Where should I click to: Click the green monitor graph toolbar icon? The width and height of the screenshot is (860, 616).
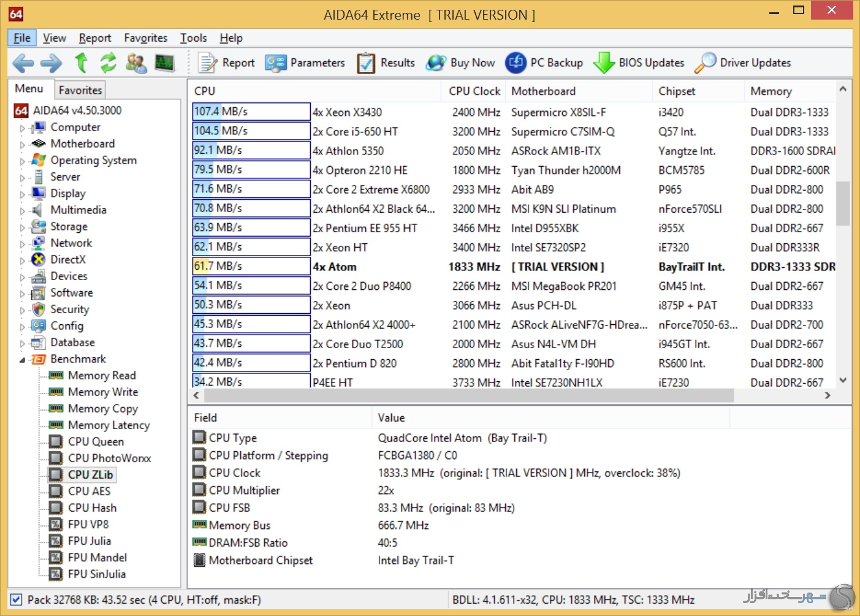coord(164,63)
